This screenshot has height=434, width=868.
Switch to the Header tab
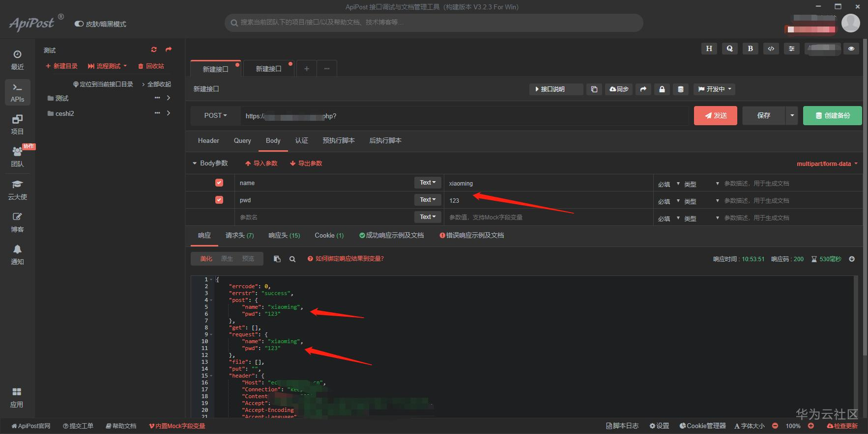[x=208, y=140]
